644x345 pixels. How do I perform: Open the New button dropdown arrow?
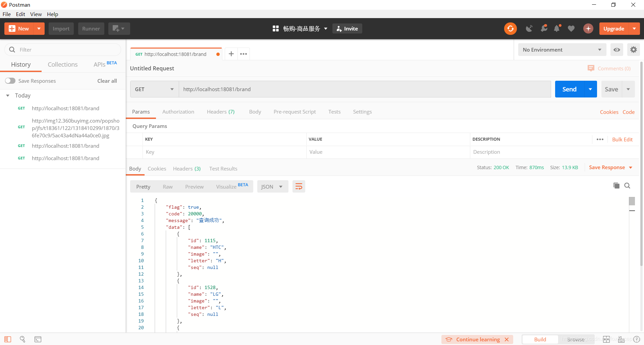click(39, 28)
